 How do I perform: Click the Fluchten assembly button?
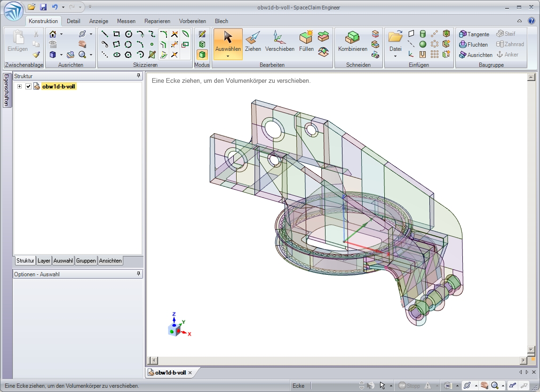coord(473,44)
